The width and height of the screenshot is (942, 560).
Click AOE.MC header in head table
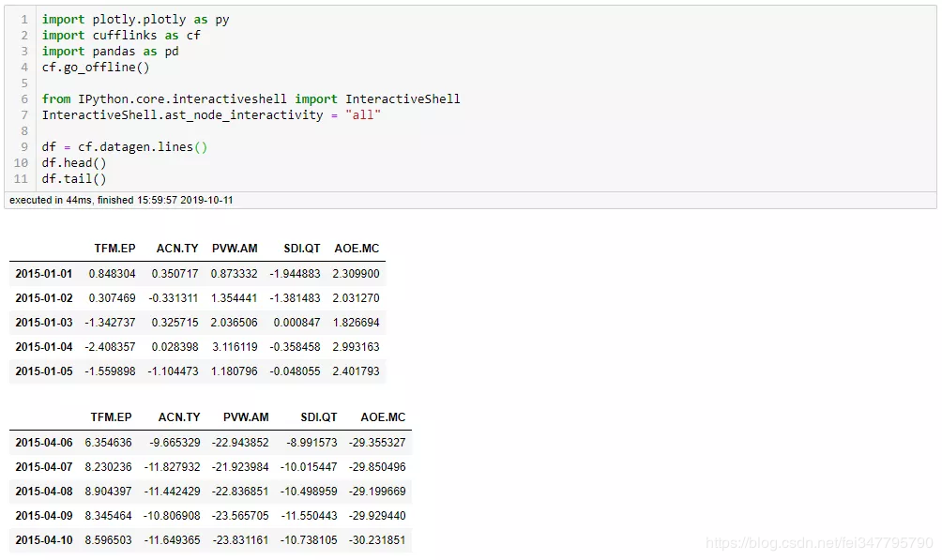[357, 249]
